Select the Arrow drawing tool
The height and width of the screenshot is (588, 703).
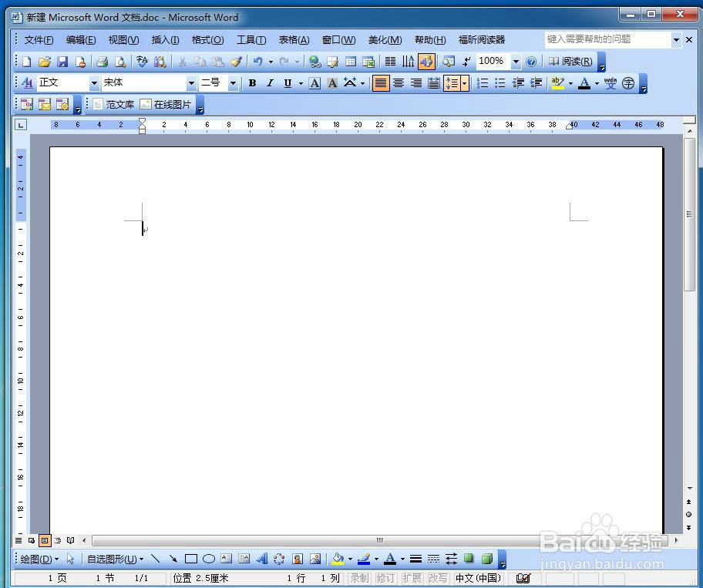click(x=173, y=559)
